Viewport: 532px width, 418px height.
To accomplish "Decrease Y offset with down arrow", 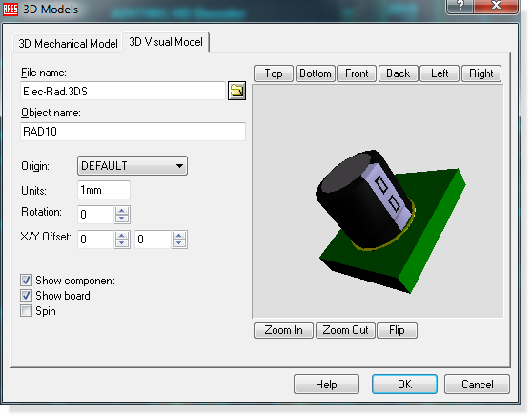I will pyautogui.click(x=179, y=243).
